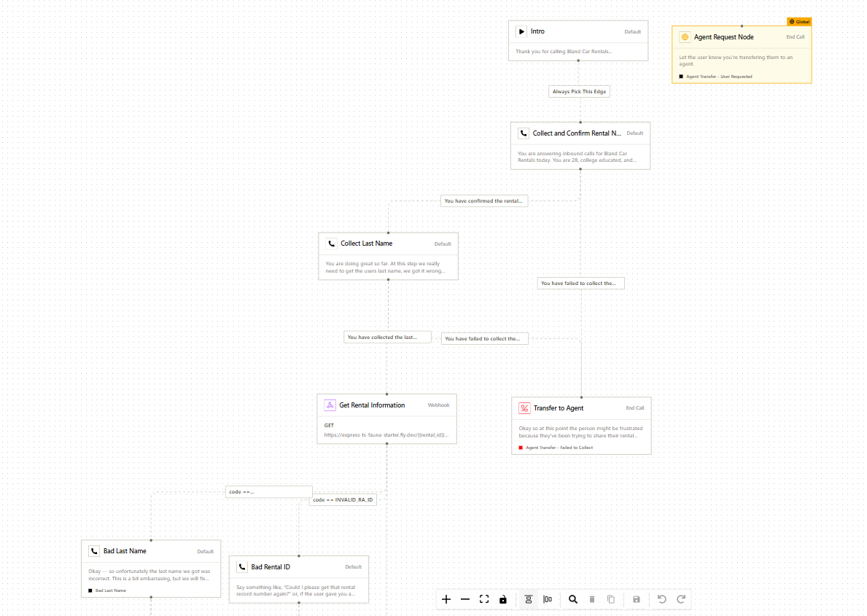Zoom in with the plus icon
The height and width of the screenshot is (616, 867).
coord(446,599)
